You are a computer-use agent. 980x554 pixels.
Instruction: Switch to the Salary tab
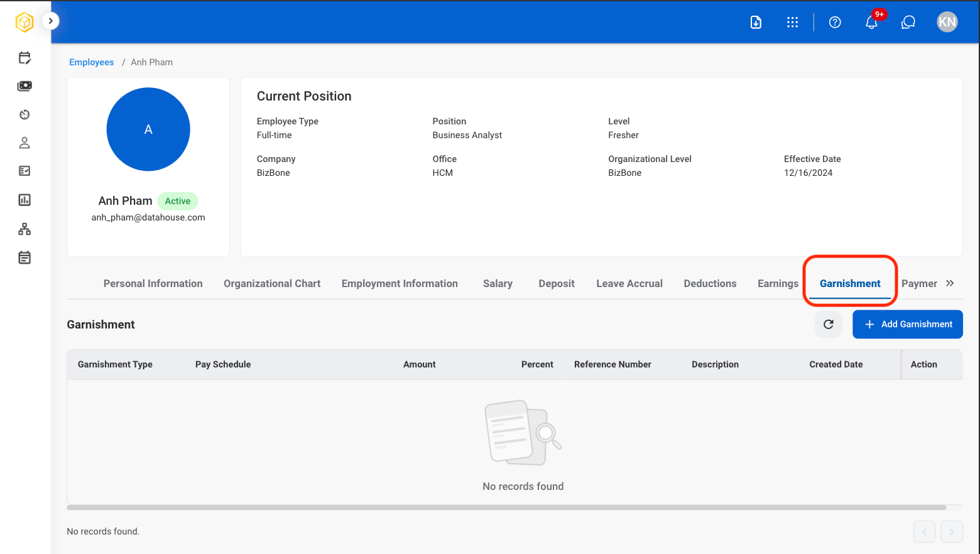click(498, 283)
